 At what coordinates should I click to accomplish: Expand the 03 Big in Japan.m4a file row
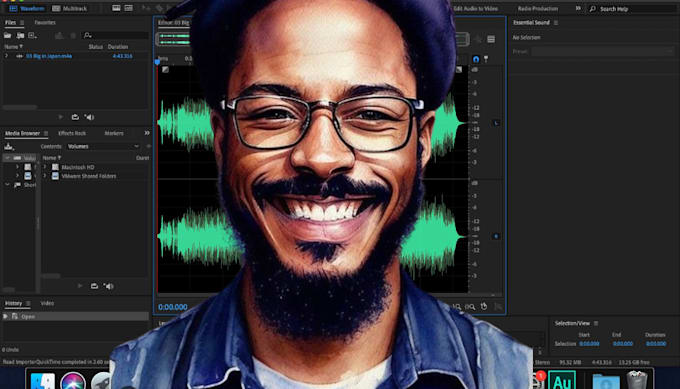pos(6,56)
